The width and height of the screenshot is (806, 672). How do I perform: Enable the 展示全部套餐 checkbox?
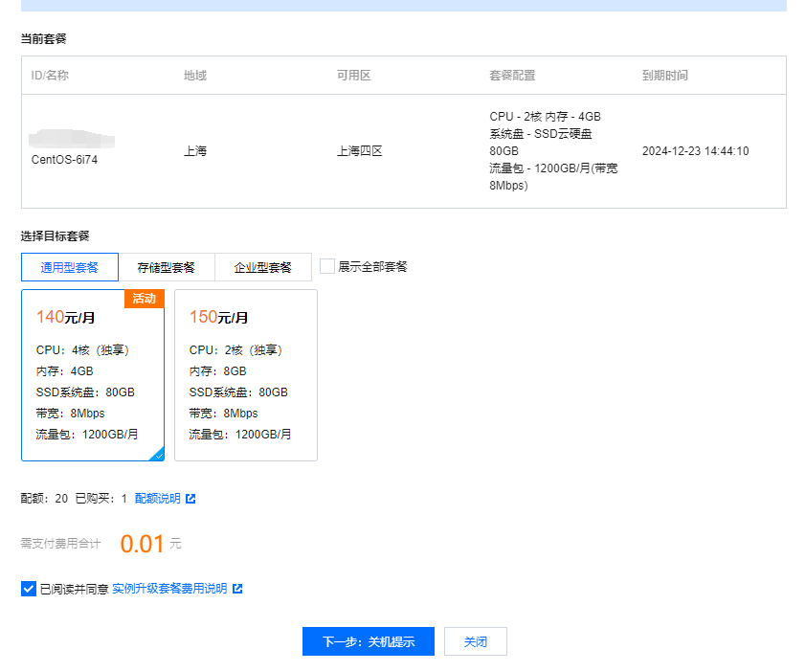pos(327,266)
